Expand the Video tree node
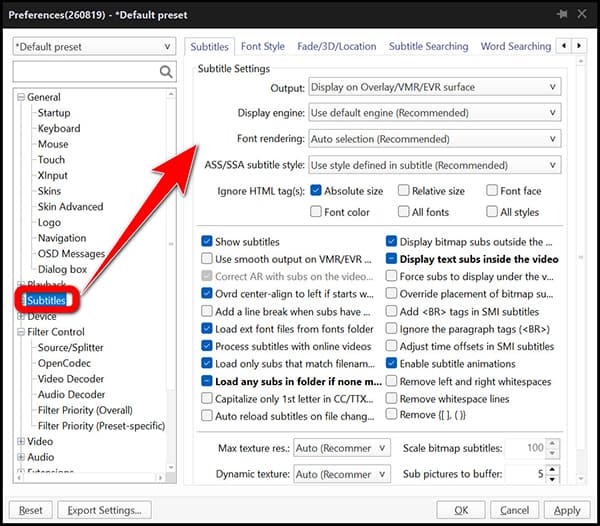The height and width of the screenshot is (526, 600). [x=21, y=441]
